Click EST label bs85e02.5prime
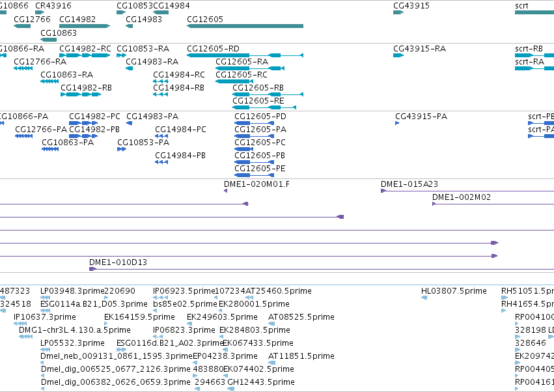This screenshot has width=554, height=392. pos(185,304)
